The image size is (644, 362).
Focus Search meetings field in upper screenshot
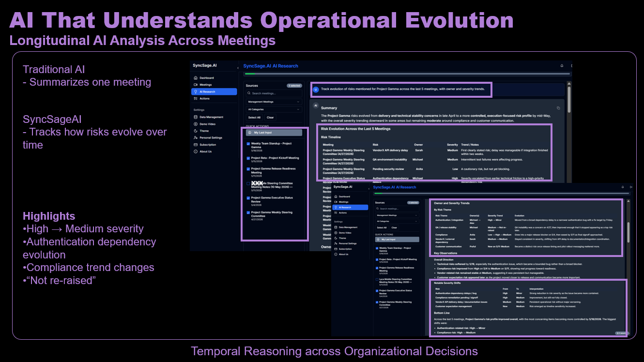274,93
